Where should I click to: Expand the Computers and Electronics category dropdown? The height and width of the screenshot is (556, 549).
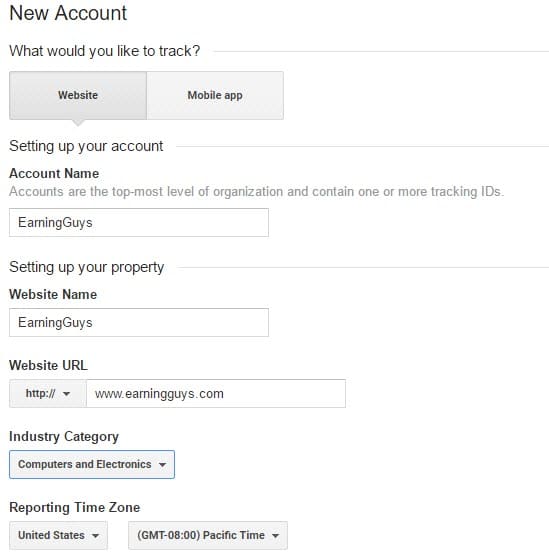(x=92, y=464)
